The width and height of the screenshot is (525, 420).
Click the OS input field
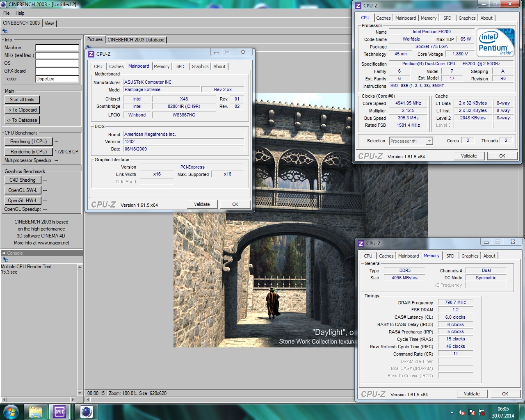(57, 63)
